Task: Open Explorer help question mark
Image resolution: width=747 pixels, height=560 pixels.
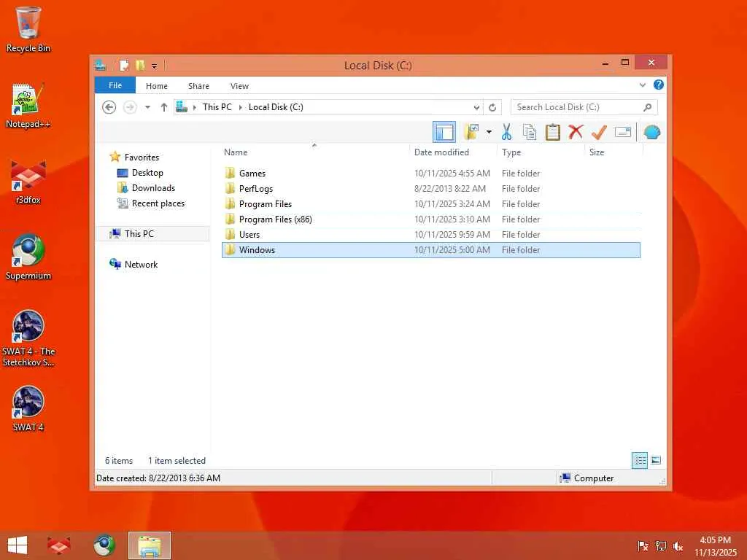Action: 659,85
